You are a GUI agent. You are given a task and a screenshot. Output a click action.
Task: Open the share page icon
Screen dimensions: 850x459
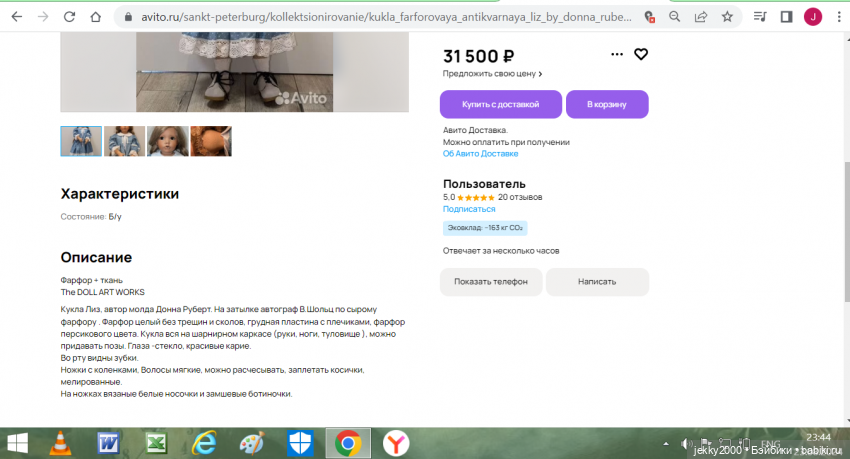(701, 17)
